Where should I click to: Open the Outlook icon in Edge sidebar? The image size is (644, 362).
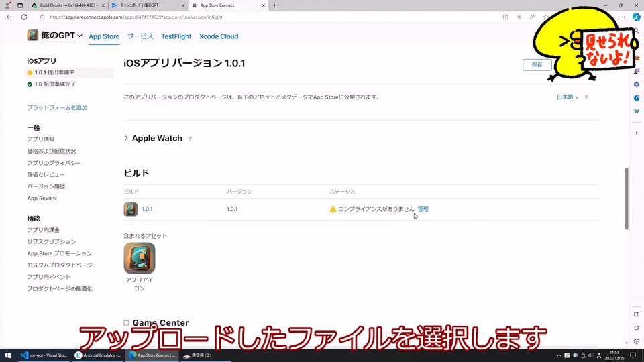tap(636, 98)
